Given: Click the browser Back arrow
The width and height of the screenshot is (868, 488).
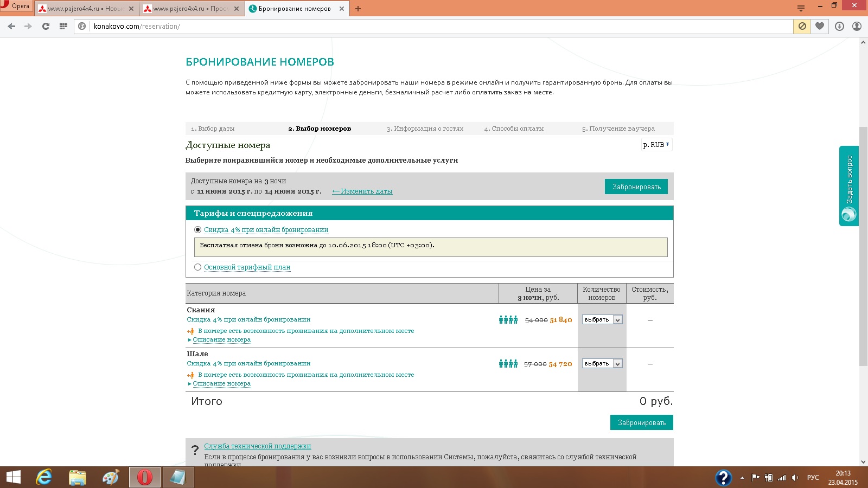Looking at the screenshot, I should click(x=11, y=26).
